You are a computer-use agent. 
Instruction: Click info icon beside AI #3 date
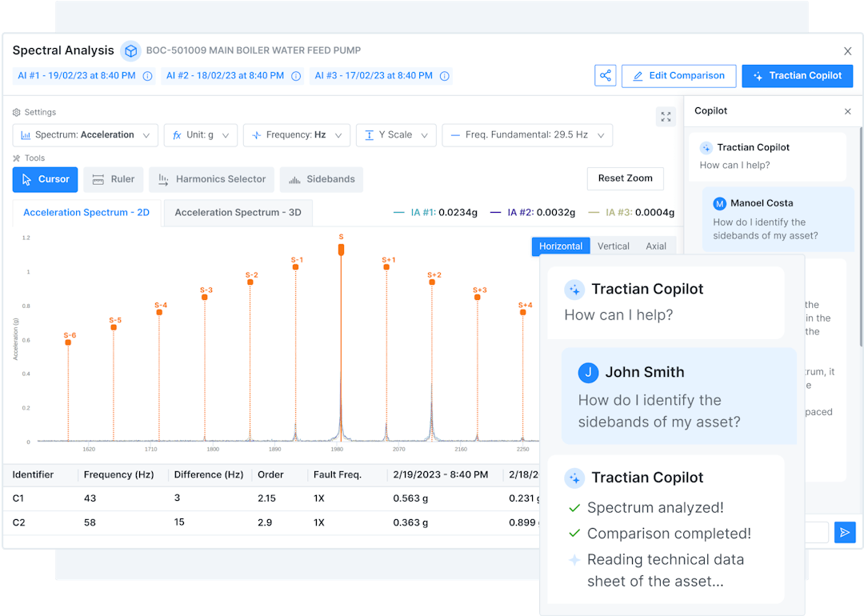point(444,76)
